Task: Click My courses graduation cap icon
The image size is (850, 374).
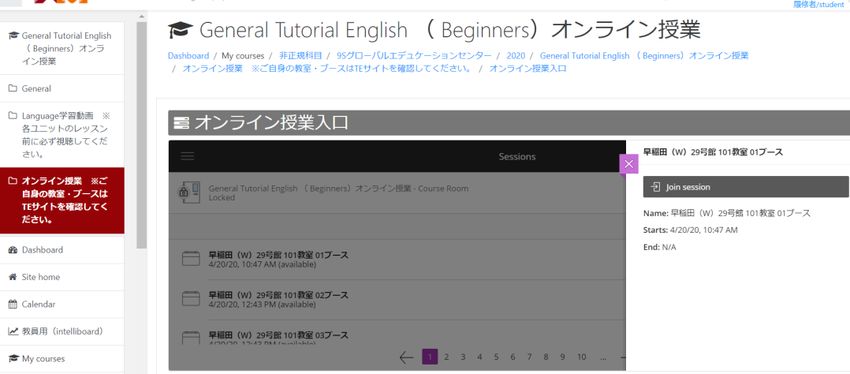Action: (13, 359)
